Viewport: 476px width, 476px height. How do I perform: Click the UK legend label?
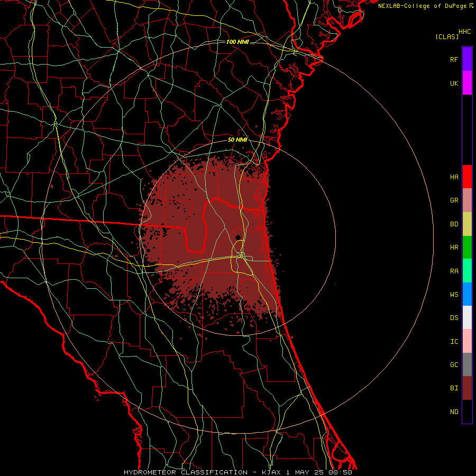click(x=454, y=84)
